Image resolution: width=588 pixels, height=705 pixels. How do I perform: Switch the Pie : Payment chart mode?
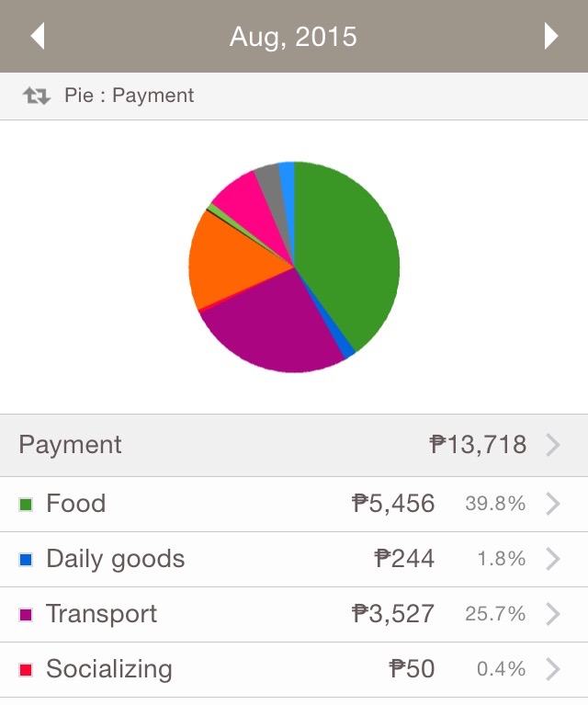(x=129, y=96)
